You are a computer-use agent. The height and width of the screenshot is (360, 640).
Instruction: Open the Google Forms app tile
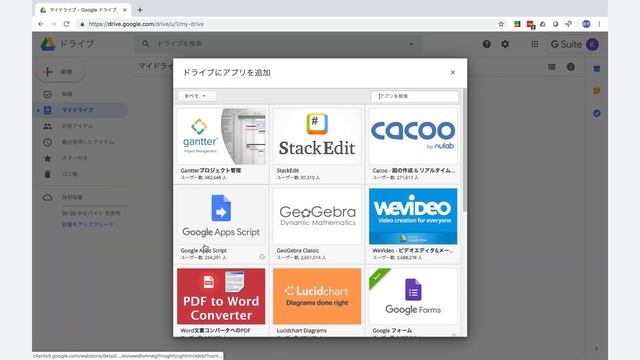pyautogui.click(x=413, y=301)
